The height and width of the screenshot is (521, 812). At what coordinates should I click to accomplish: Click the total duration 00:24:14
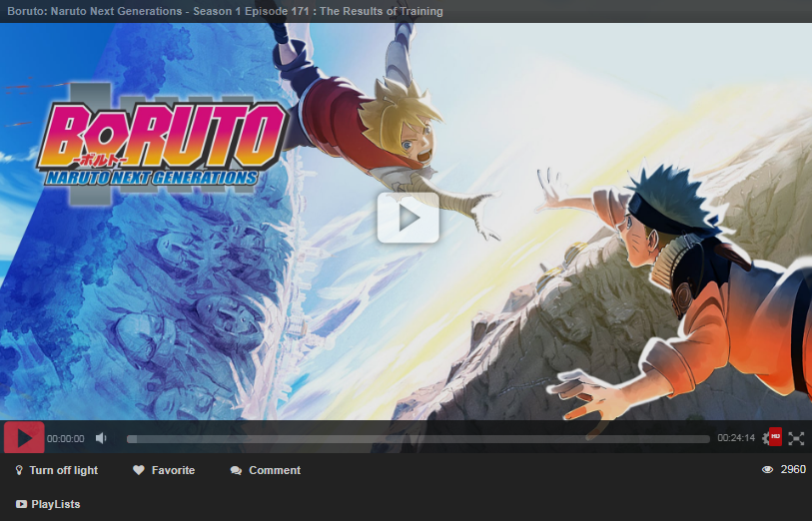coord(736,438)
